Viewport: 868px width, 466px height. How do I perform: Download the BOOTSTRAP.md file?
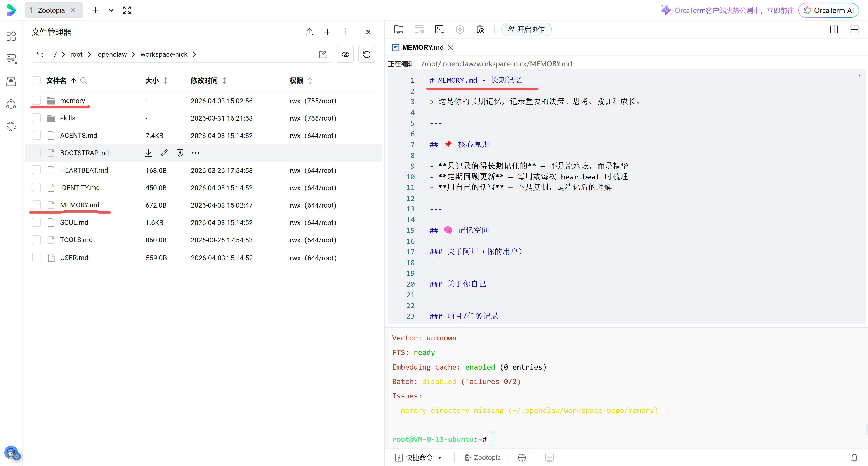click(x=148, y=153)
